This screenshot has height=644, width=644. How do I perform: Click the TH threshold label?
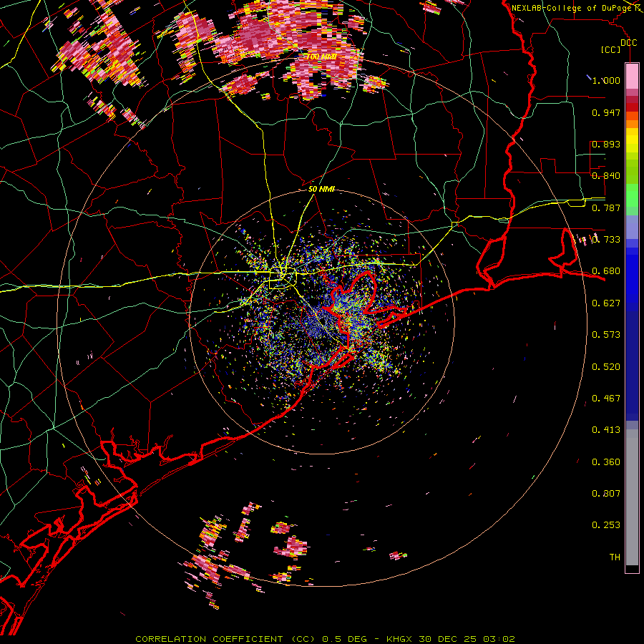point(615,557)
